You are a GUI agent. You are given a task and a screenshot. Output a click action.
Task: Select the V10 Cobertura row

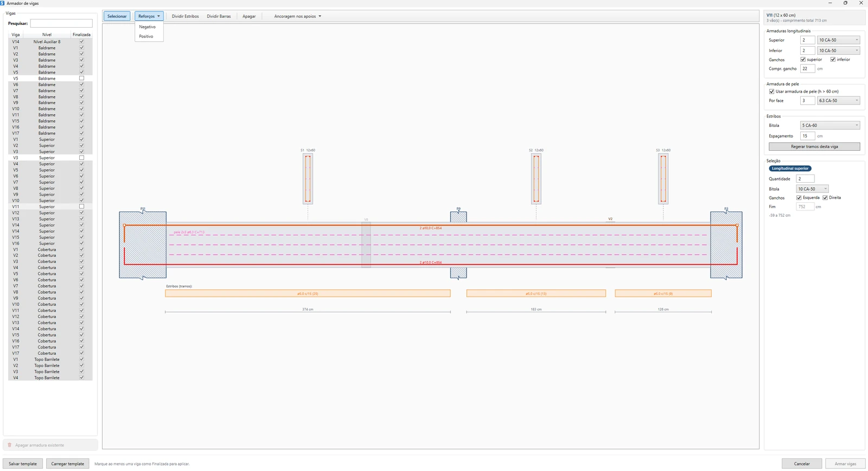(50, 305)
